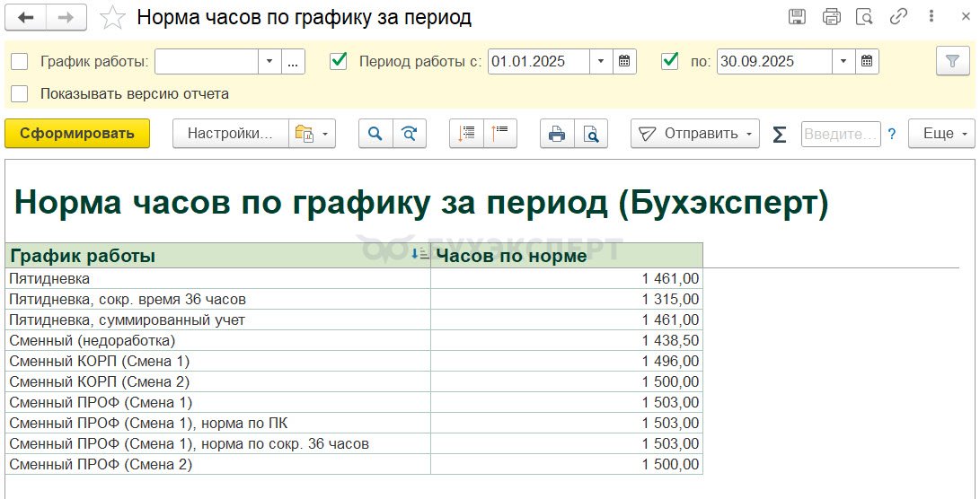Select the Сменный КОРП (Смена 1) row
The image size is (980, 499).
355,361
